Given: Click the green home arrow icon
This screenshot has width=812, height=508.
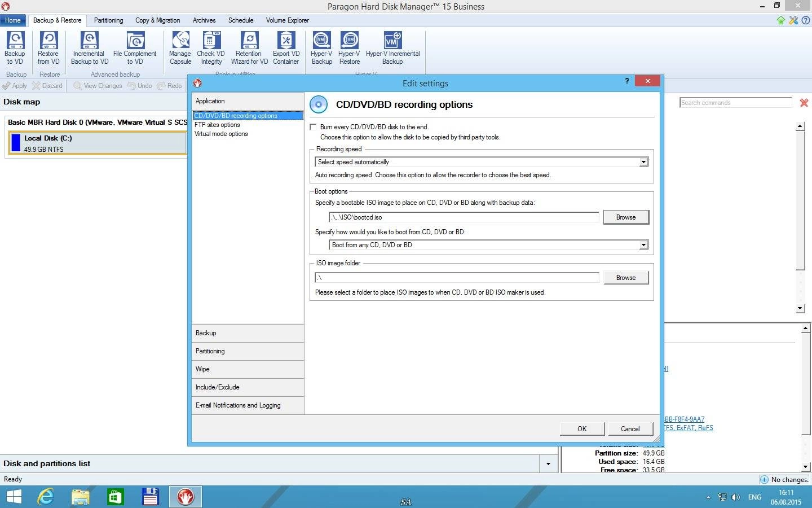Looking at the screenshot, I should point(781,20).
